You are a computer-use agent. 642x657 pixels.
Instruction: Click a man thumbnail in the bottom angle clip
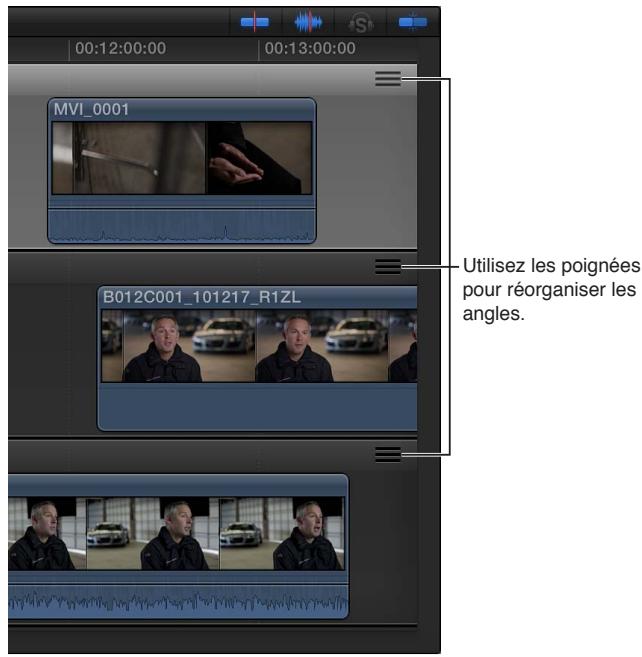pos(153,533)
